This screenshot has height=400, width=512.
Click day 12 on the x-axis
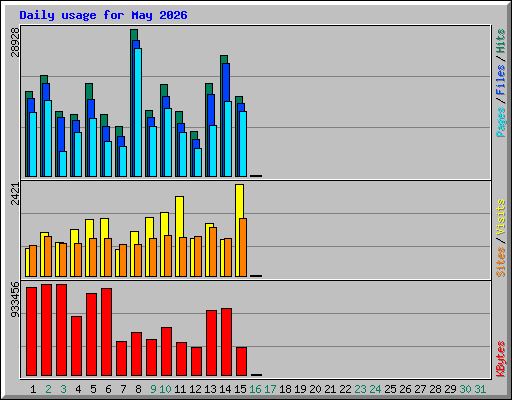pyautogui.click(x=195, y=389)
